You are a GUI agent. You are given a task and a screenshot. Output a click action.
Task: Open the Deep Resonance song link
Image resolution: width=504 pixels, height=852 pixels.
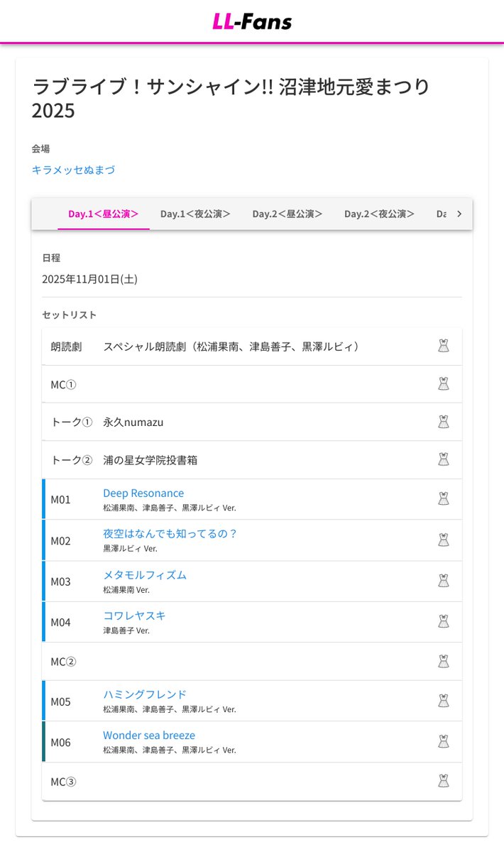(x=143, y=493)
